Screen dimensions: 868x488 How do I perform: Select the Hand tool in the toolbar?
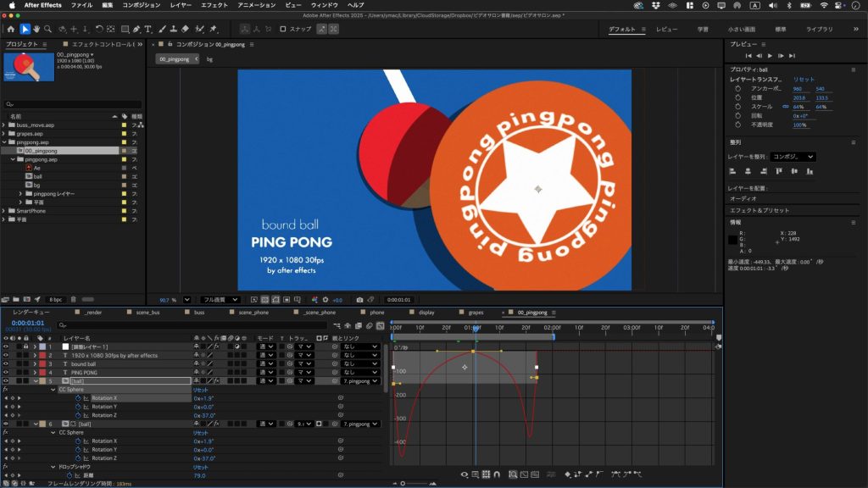[37, 29]
